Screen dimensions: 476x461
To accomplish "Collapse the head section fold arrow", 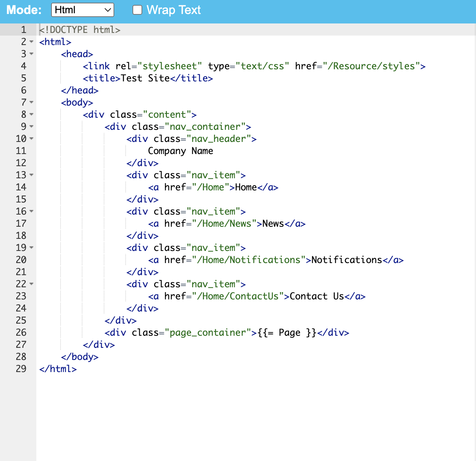I will [x=31, y=54].
